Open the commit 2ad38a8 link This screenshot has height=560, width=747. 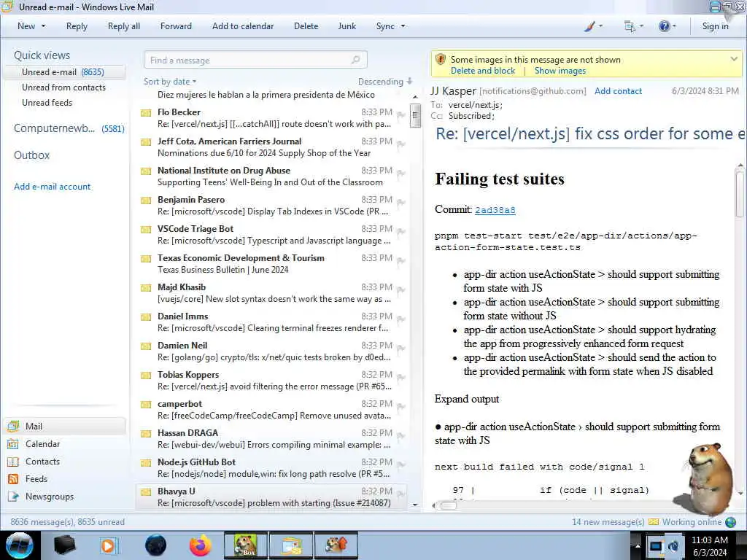point(495,210)
